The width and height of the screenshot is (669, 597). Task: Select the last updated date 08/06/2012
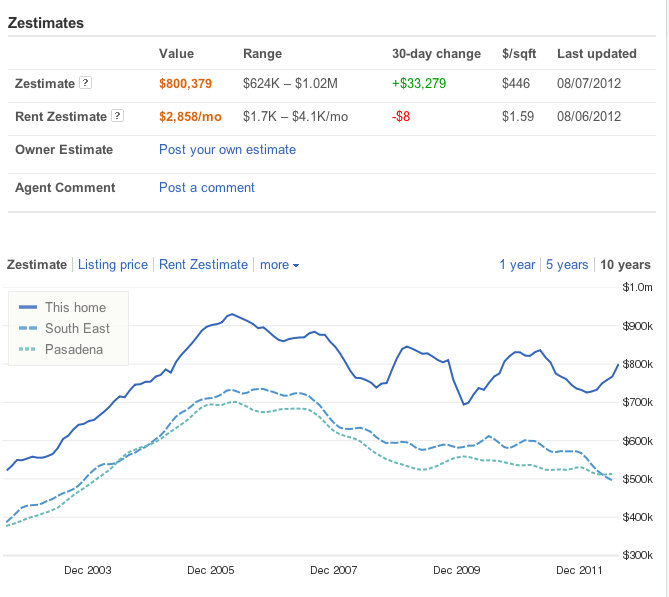(589, 116)
